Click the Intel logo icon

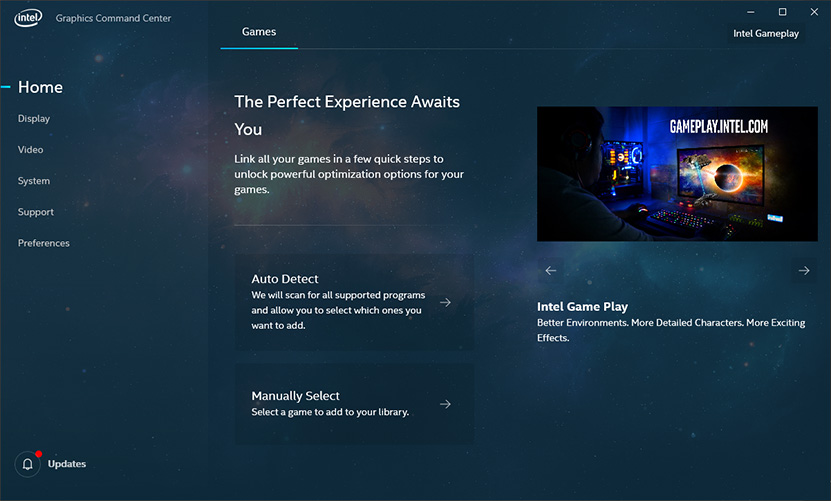click(28, 18)
